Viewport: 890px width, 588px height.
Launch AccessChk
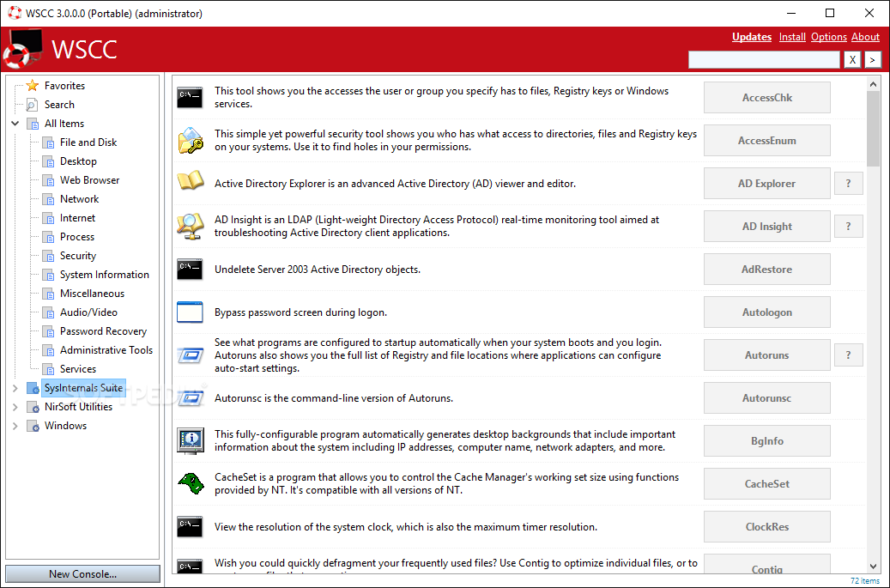pos(766,98)
